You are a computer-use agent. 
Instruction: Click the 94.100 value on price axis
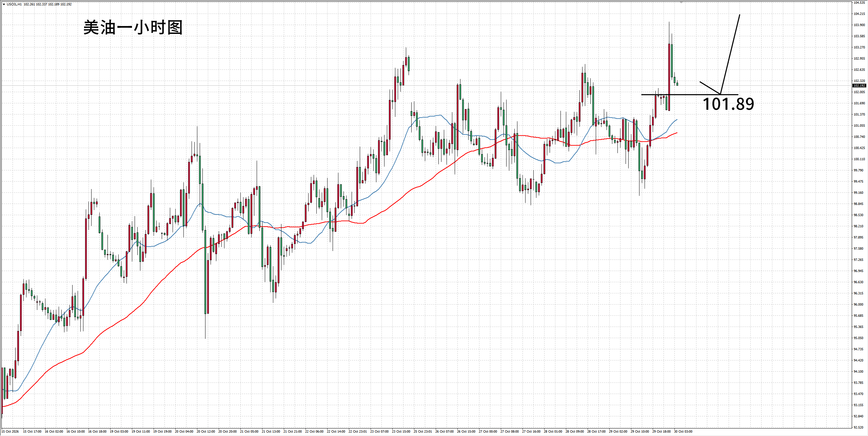[x=859, y=372]
